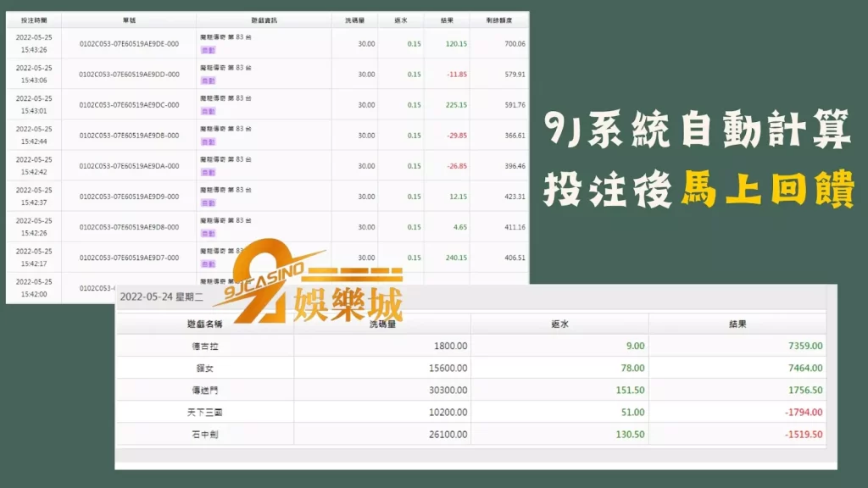Click the rebate value 78.00
868x488 pixels.
click(x=632, y=368)
